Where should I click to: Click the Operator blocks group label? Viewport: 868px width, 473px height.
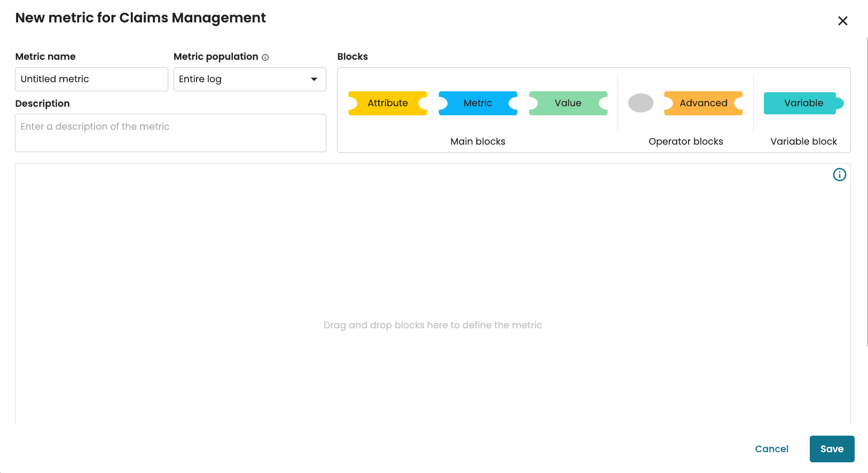[x=685, y=141]
